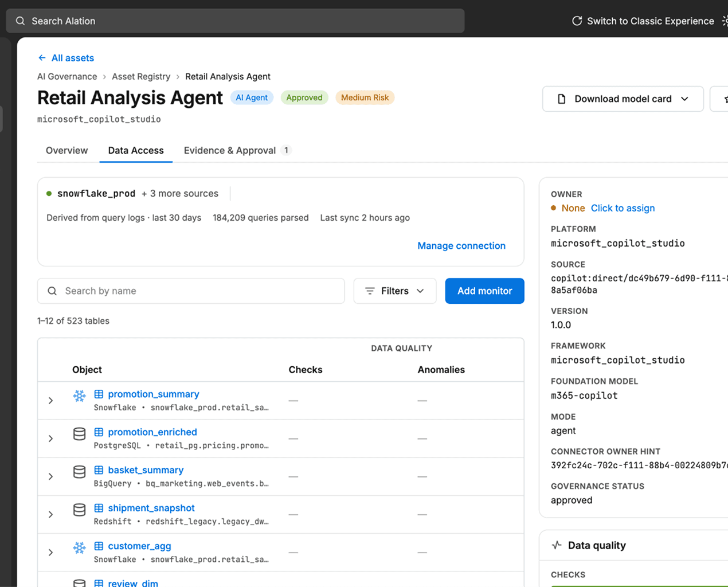Switch to the Overview tab

pos(67,150)
